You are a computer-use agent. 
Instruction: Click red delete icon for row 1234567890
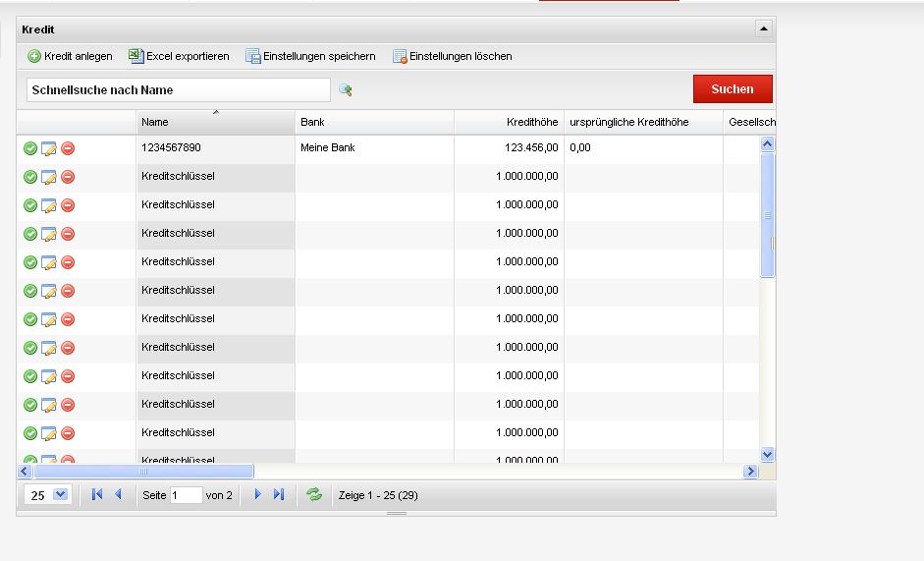pos(68,148)
